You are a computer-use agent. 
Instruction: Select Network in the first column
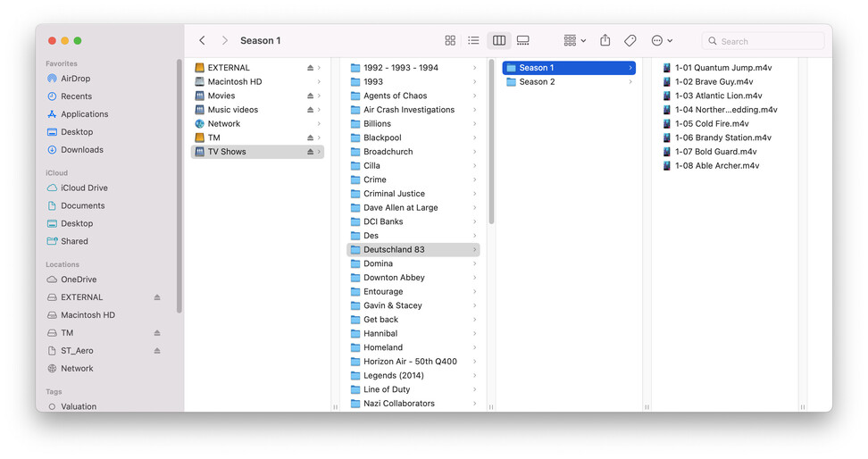257,123
